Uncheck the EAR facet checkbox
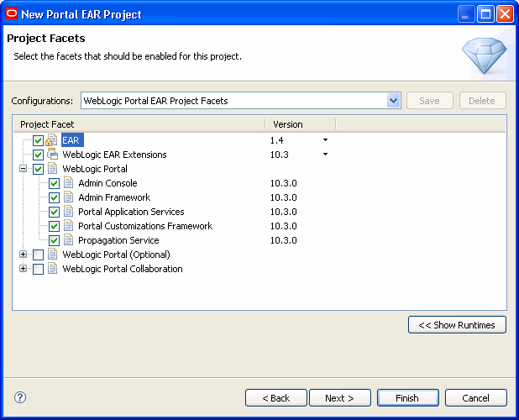Viewport: 519px width, 420px height. 38,140
